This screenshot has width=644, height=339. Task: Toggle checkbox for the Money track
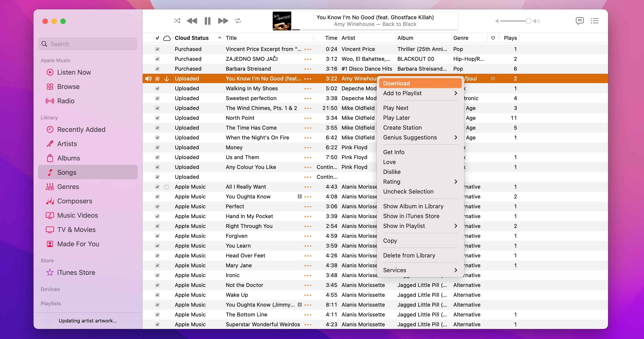pyautogui.click(x=157, y=147)
